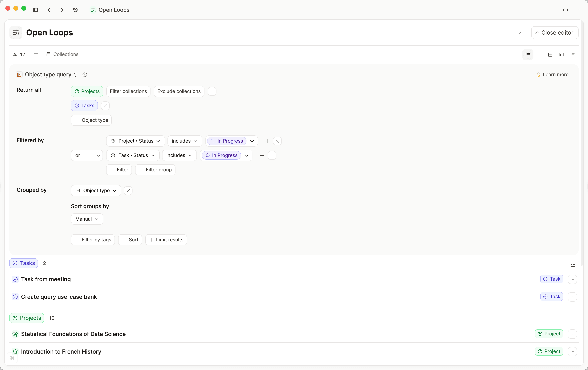Expand the or operator dropdown
Viewport: 588px width, 370px height.
pos(87,155)
